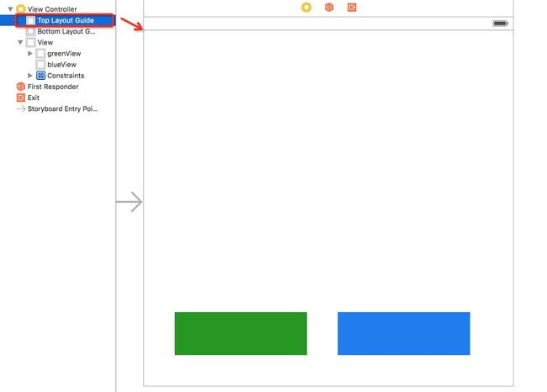
Task: Click the battery icon in the status bar
Action: pos(500,24)
